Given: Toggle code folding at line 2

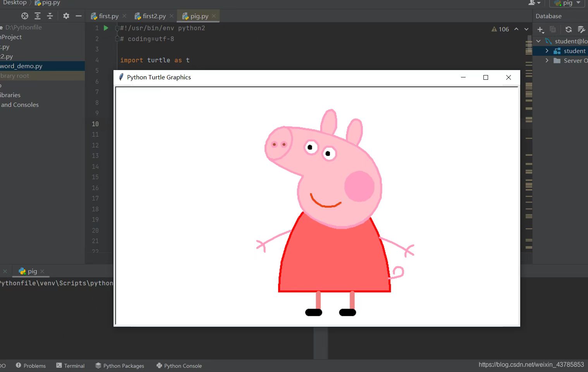Looking at the screenshot, I should [x=117, y=39].
